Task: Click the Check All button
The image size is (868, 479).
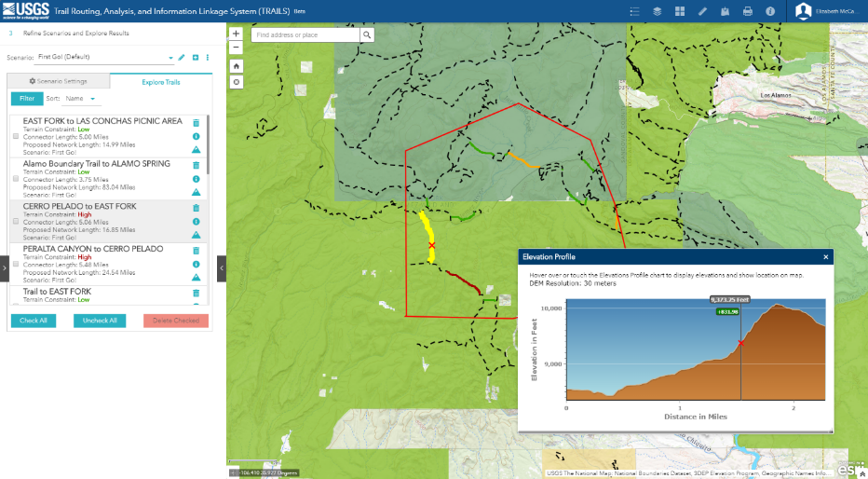Action: pyautogui.click(x=34, y=321)
